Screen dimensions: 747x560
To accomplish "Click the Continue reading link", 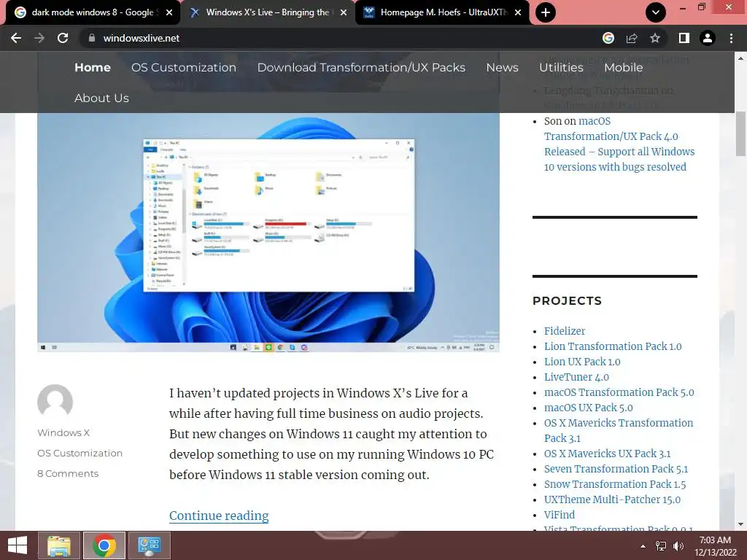I will pyautogui.click(x=219, y=516).
